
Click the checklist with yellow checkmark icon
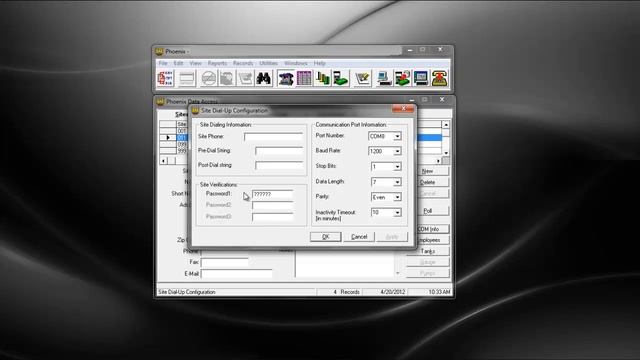coord(362,78)
